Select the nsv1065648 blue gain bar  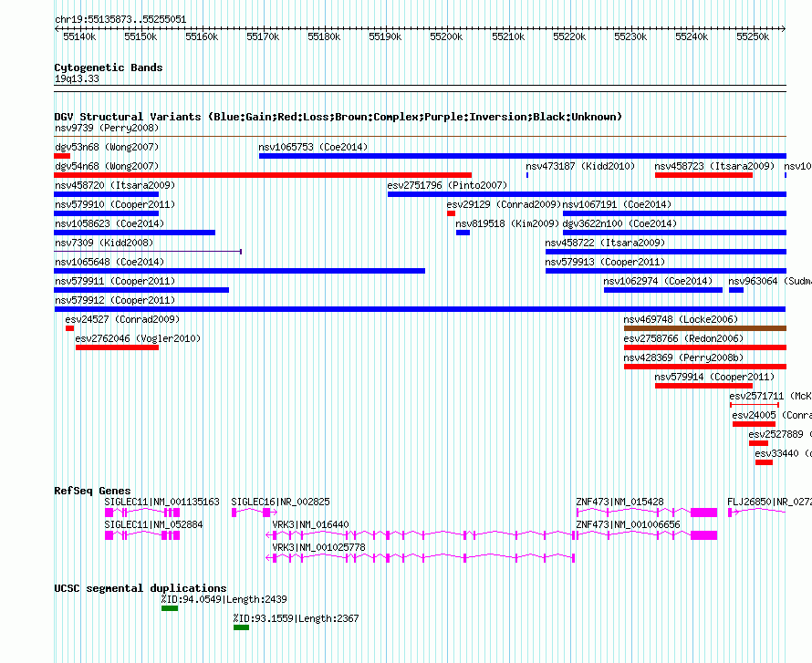(239, 271)
